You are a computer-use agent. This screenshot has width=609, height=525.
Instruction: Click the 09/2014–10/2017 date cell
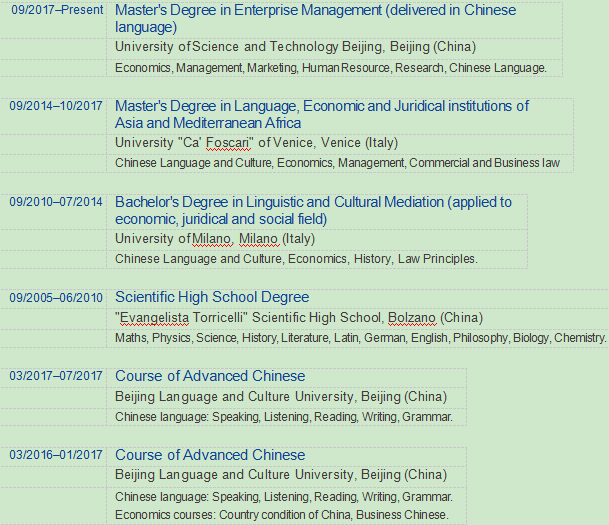click(55, 106)
